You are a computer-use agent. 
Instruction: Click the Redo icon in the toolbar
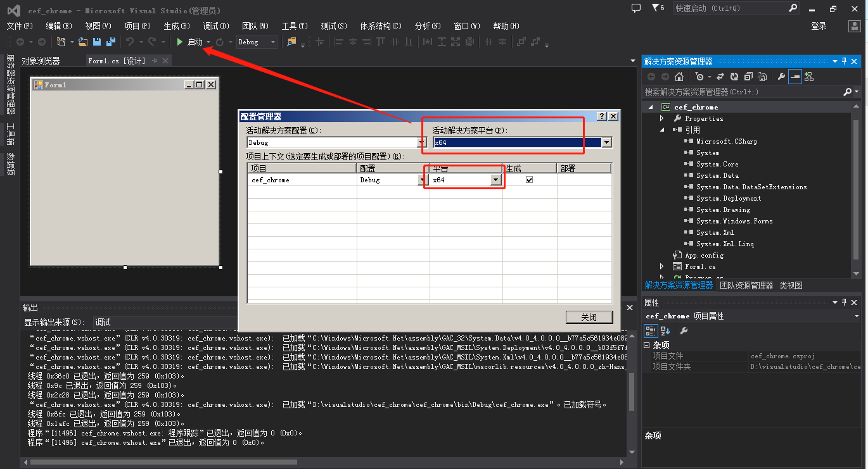point(152,42)
